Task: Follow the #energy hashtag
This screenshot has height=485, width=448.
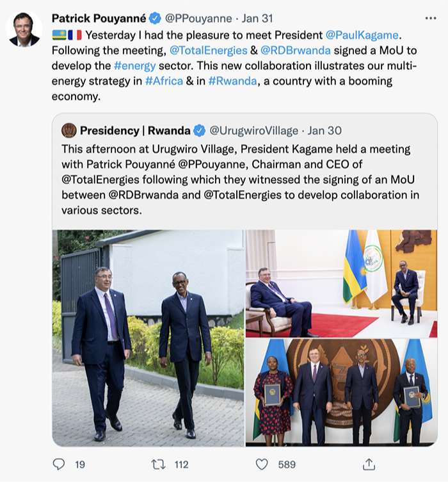Action: (x=135, y=66)
